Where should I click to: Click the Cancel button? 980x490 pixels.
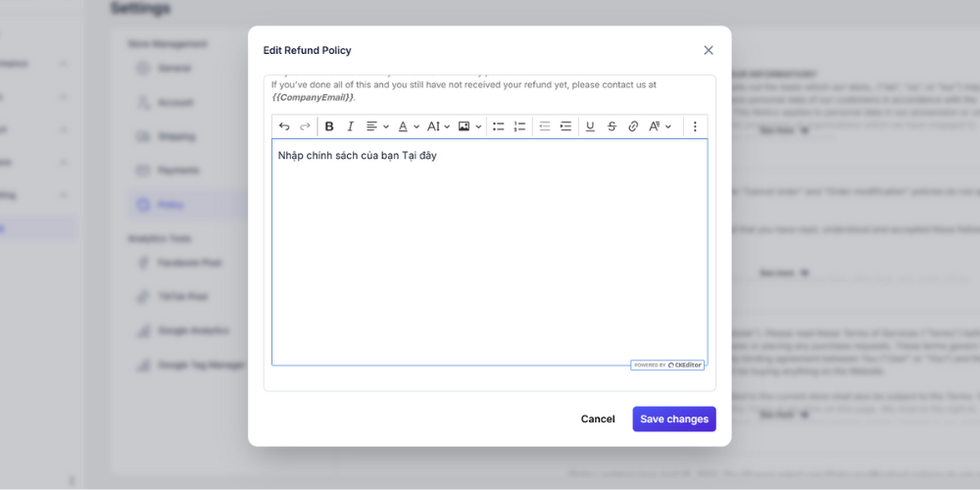coord(598,418)
